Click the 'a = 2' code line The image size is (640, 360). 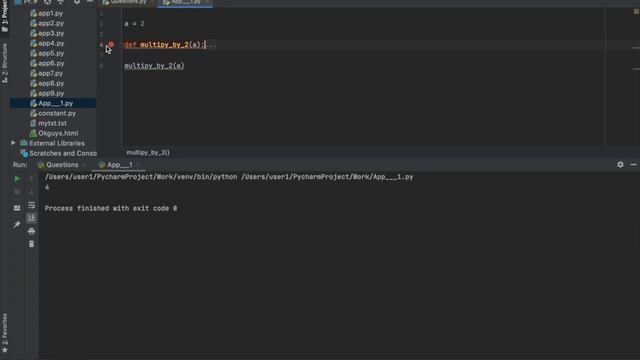pos(134,24)
